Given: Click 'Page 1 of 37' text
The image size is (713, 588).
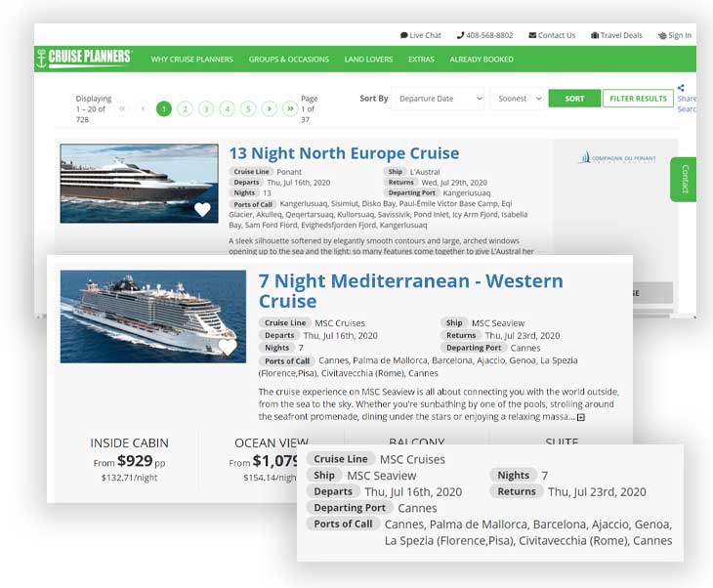Looking at the screenshot, I should [310, 109].
